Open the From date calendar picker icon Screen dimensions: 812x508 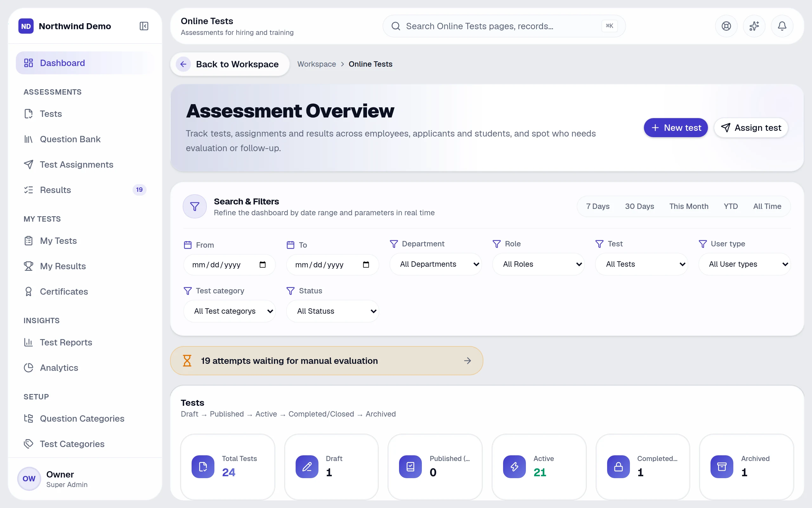263,265
